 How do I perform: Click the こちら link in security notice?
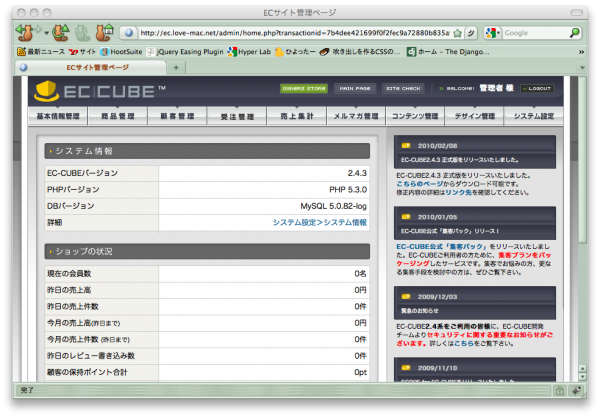pyautogui.click(x=464, y=343)
